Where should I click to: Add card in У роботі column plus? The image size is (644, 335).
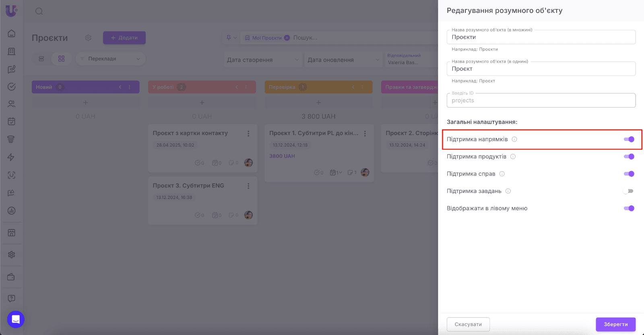202,103
